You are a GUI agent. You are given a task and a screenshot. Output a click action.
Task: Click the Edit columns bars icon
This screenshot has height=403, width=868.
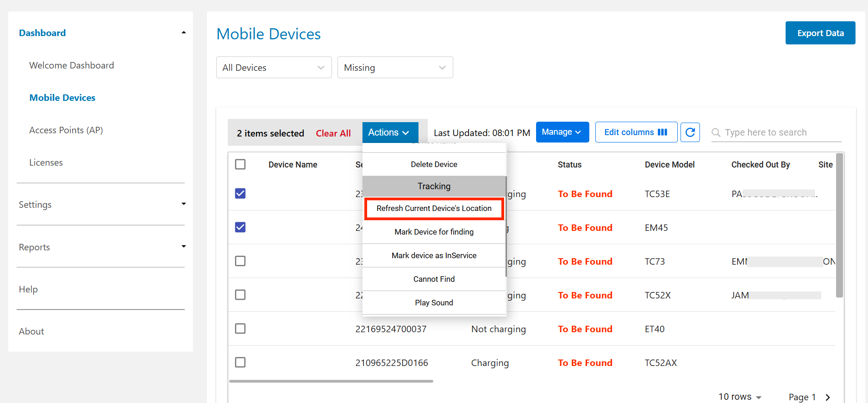[x=662, y=132]
